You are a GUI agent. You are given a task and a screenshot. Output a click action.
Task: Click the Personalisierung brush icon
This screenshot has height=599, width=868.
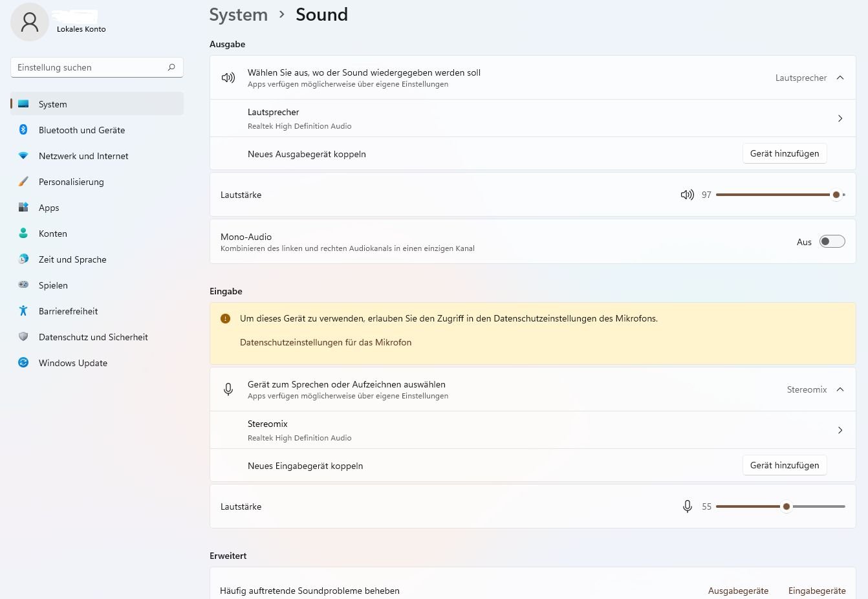[23, 182]
